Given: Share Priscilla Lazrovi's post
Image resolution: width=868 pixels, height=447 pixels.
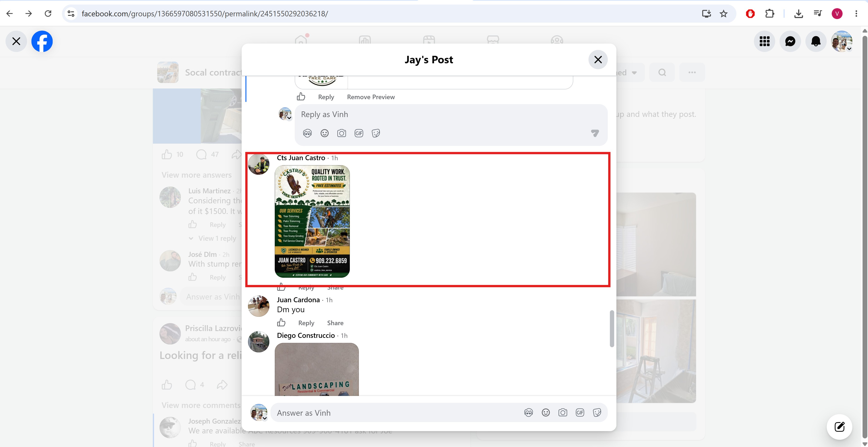Looking at the screenshot, I should 222,385.
